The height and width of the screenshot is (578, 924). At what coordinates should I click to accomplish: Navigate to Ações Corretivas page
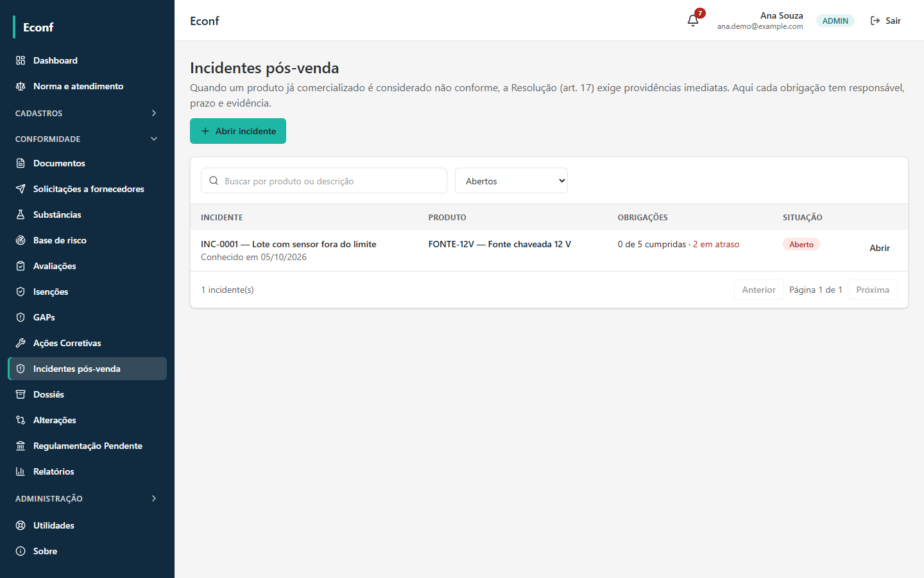[x=87, y=343]
